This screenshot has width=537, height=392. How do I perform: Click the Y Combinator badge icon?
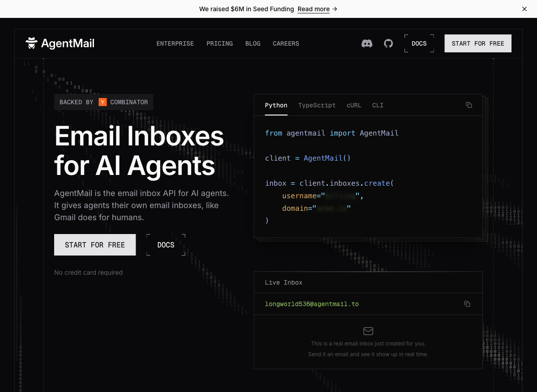point(102,102)
